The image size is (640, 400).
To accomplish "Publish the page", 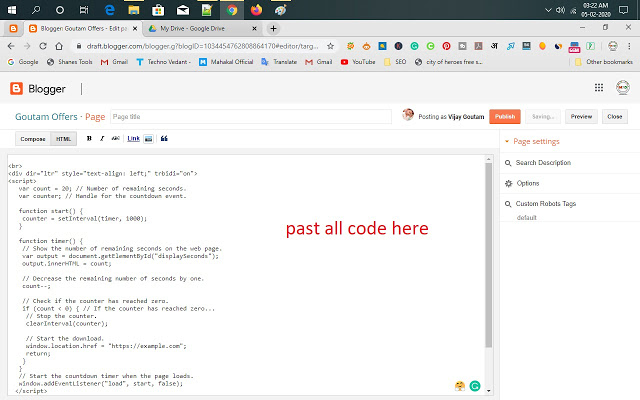I will click(x=505, y=116).
